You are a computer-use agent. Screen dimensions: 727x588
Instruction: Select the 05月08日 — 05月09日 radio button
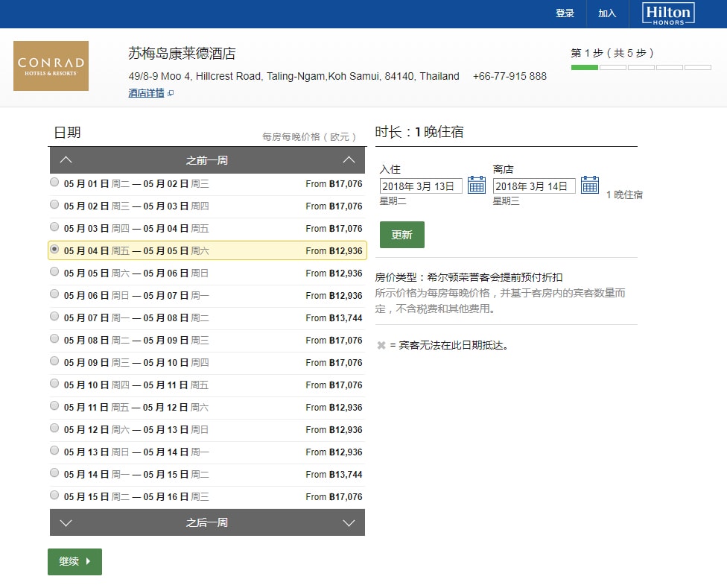54,338
